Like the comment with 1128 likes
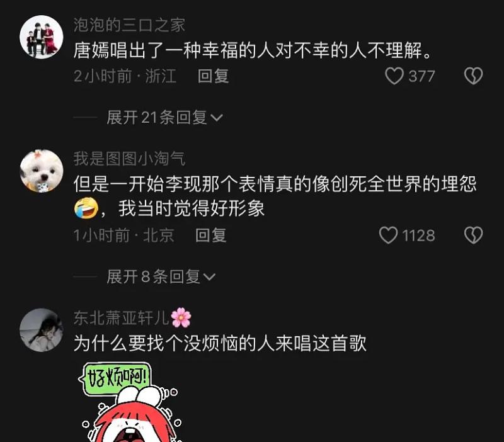The height and width of the screenshot is (442, 504). tap(388, 235)
